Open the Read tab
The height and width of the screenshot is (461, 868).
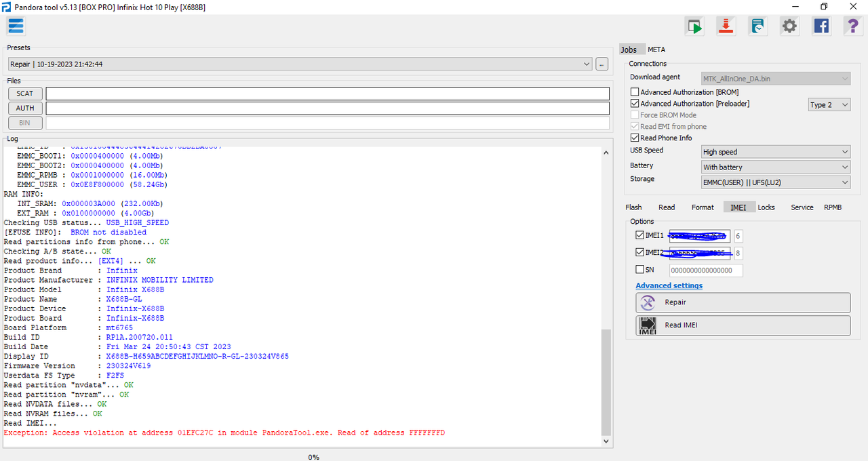tap(667, 207)
